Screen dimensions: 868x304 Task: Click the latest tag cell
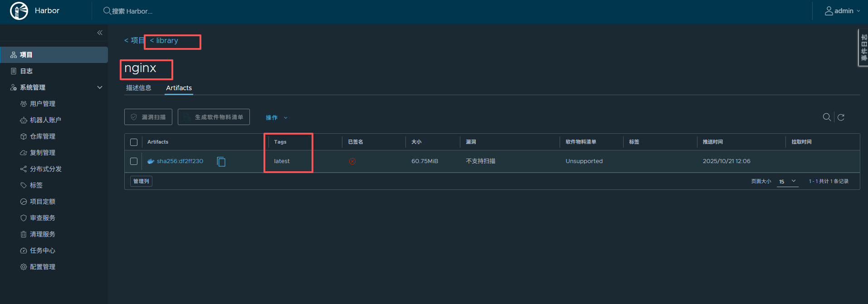(282, 161)
